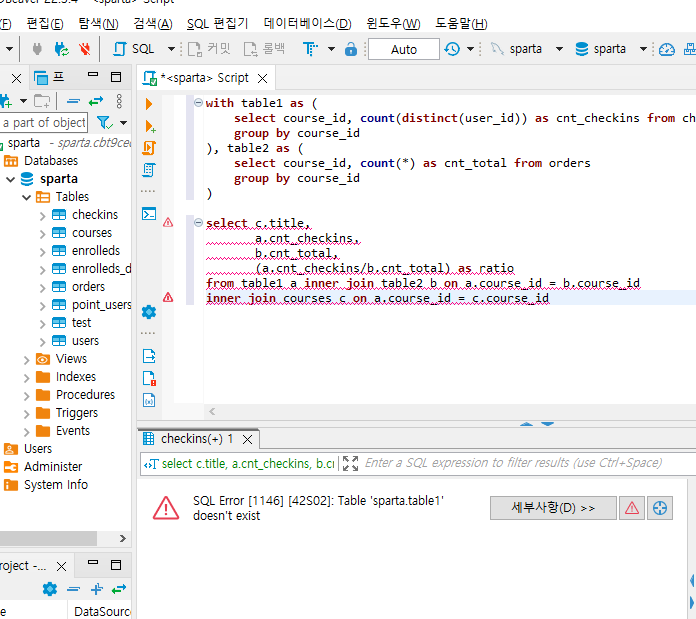Open the dashboard gauge icon
Screen dimensions: 696x619
[667, 49]
